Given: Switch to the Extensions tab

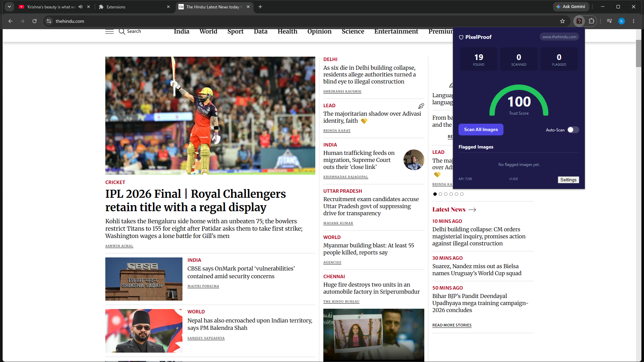Looking at the screenshot, I should click(x=134, y=7).
